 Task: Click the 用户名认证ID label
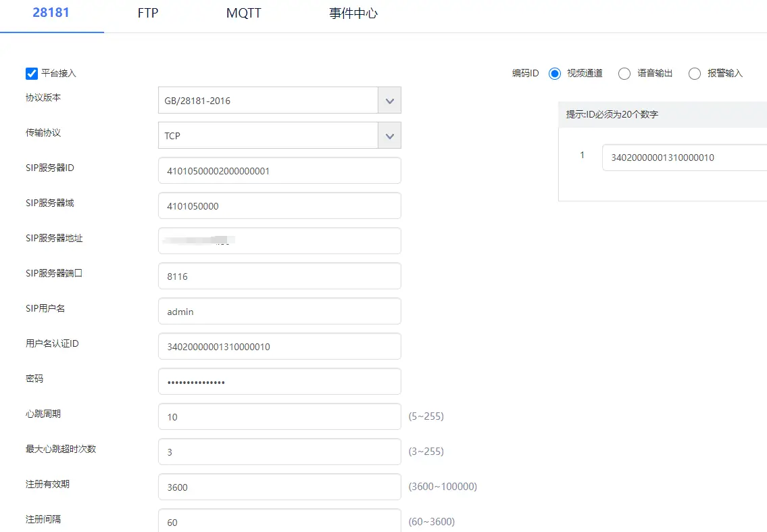(x=52, y=343)
